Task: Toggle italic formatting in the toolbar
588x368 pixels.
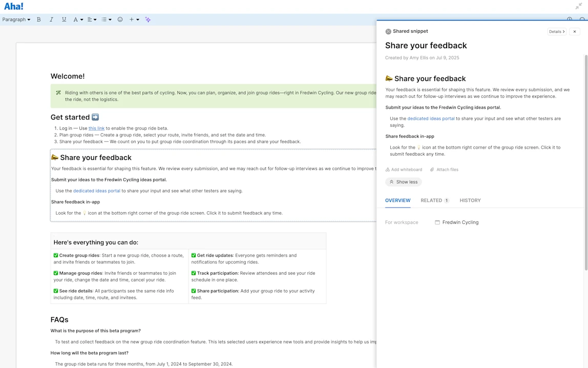Action: (x=51, y=19)
